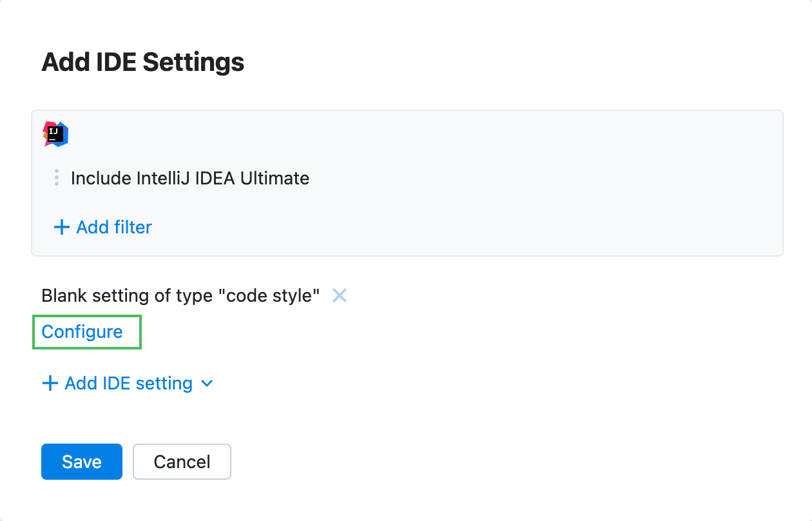Image resolution: width=812 pixels, height=521 pixels.
Task: Expand the Add IDE setting chevron arrow
Action: (x=207, y=384)
